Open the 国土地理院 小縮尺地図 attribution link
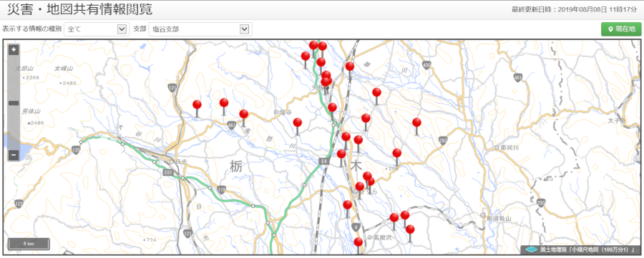Viewport: 644px width, 258px height. point(581,249)
